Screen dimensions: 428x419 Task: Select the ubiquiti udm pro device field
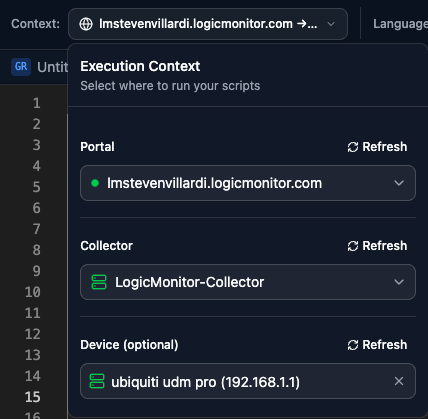[x=248, y=381]
